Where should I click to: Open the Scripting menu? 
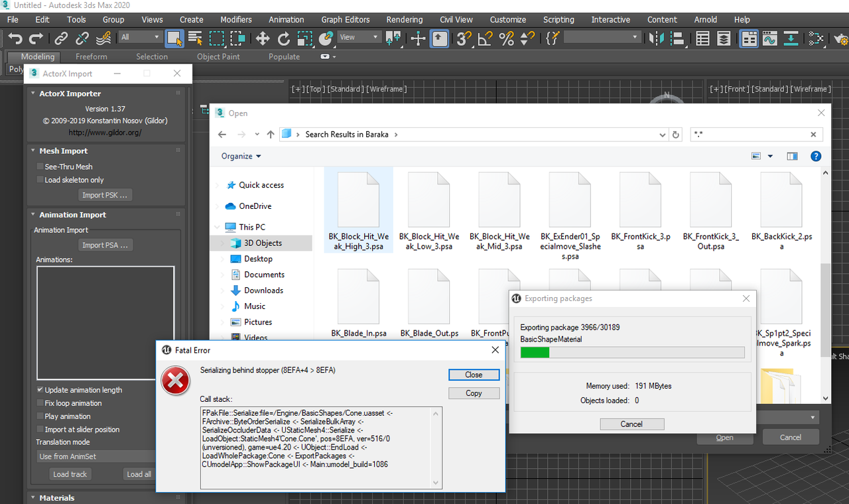tap(558, 19)
